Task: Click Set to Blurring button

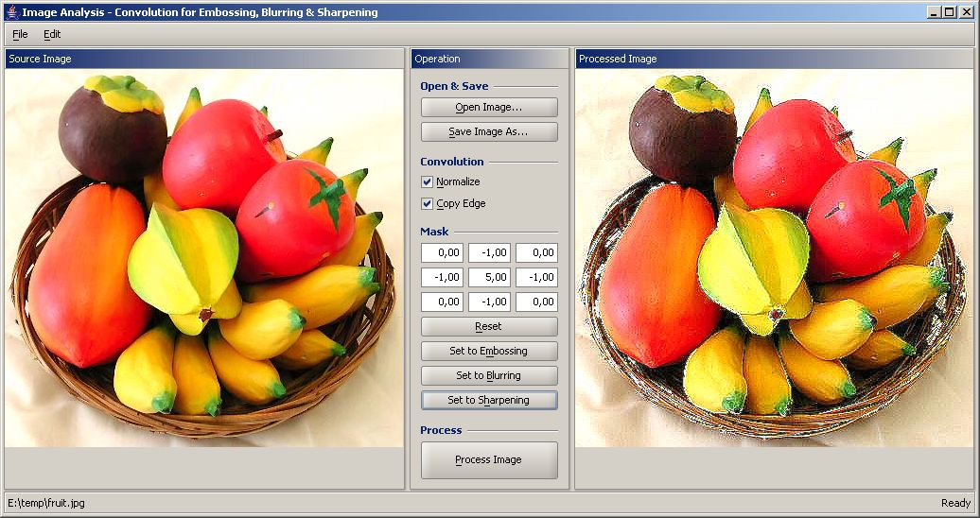Action: (x=489, y=375)
